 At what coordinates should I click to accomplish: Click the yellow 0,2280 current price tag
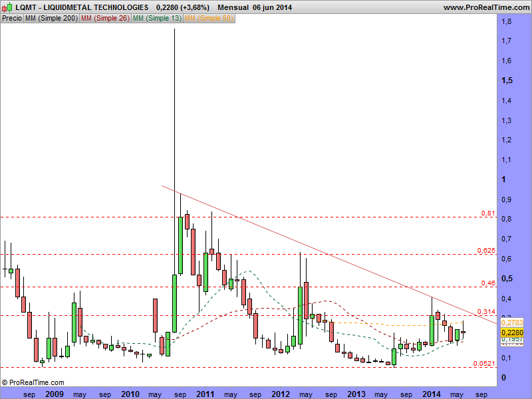512,332
